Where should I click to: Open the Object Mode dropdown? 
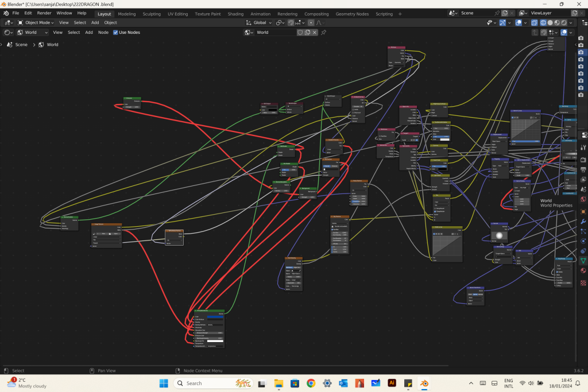pos(36,22)
